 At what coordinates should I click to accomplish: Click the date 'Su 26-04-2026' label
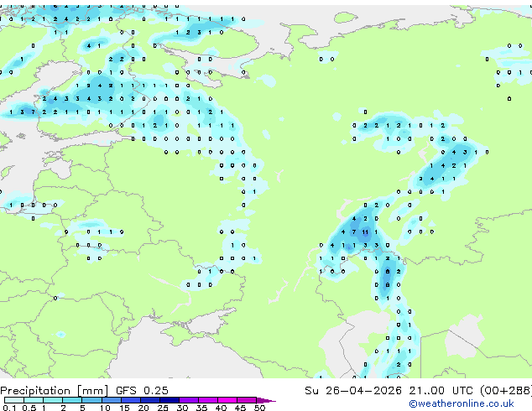click(x=353, y=391)
